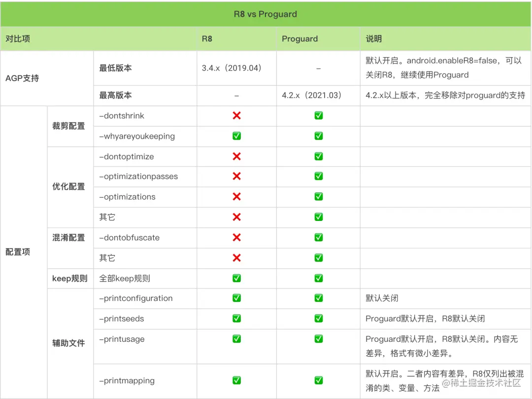This screenshot has width=532, height=399.
Task: Click the 3.4.x（2019.04）value
Action: [x=232, y=68]
